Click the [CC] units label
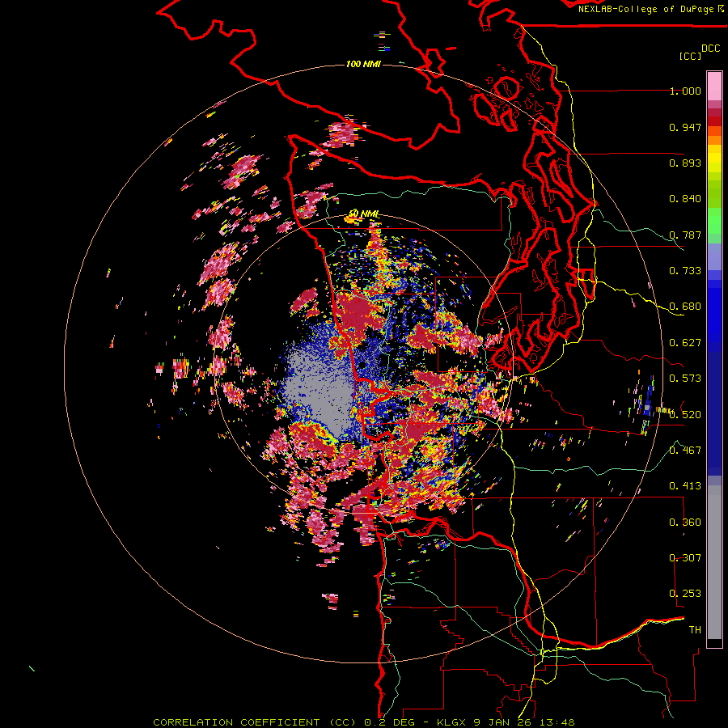Screen dimensions: 728x728 pos(691,56)
